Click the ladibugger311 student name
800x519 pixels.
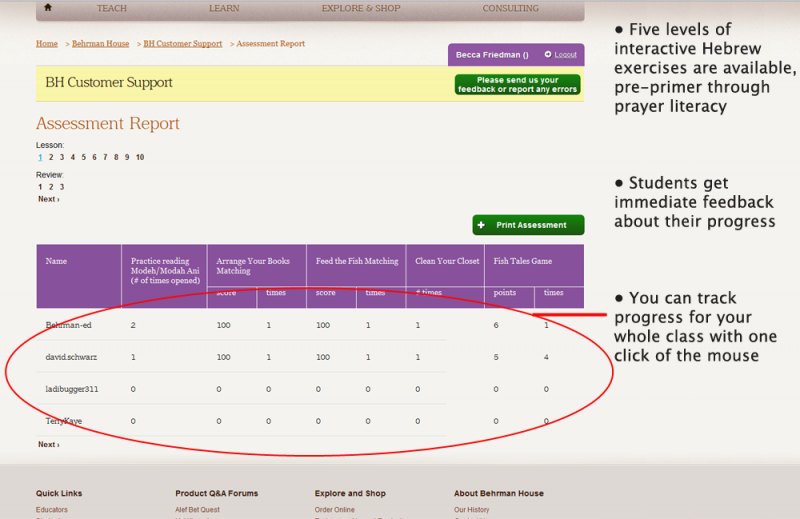click(x=71, y=389)
